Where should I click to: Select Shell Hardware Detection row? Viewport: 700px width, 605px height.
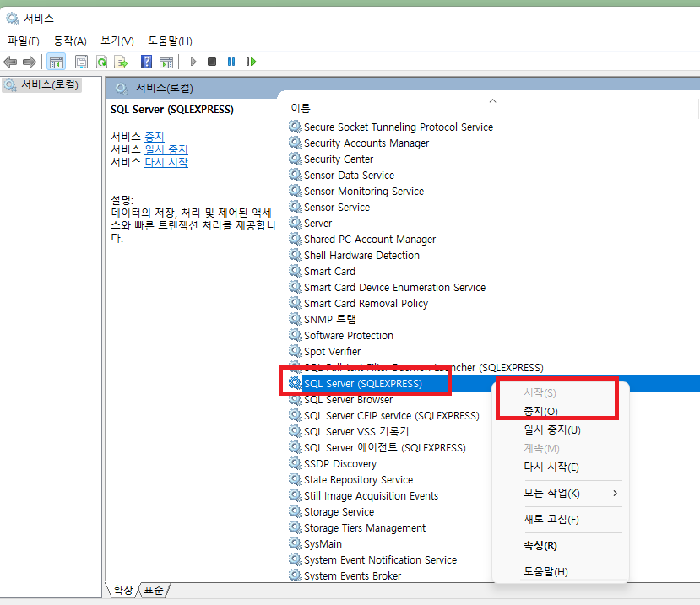tap(361, 256)
